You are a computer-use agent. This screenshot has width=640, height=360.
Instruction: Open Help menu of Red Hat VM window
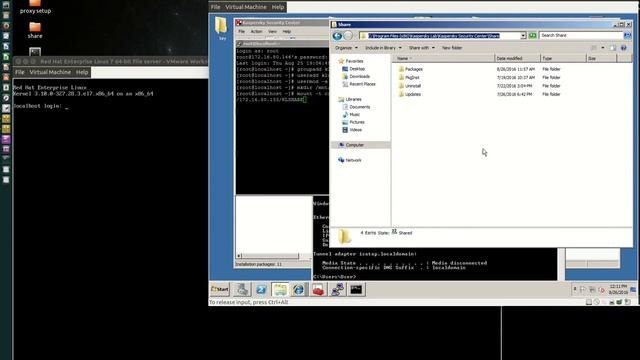pyautogui.click(x=82, y=72)
